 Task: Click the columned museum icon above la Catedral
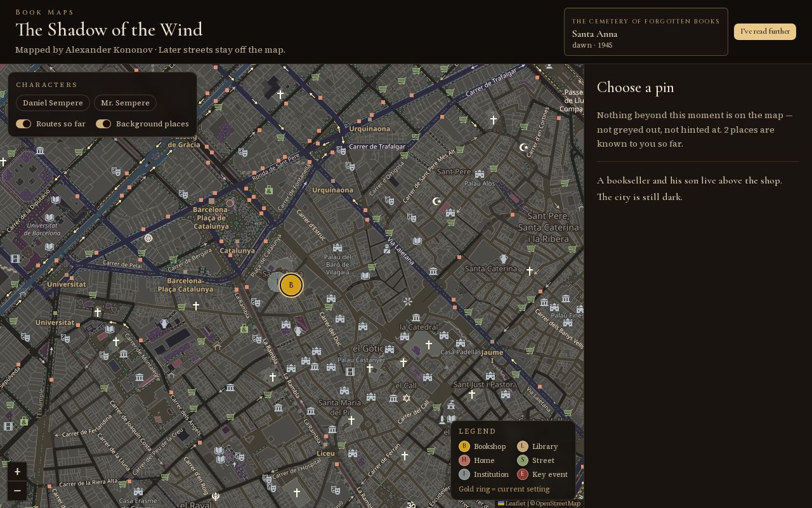coord(416,317)
